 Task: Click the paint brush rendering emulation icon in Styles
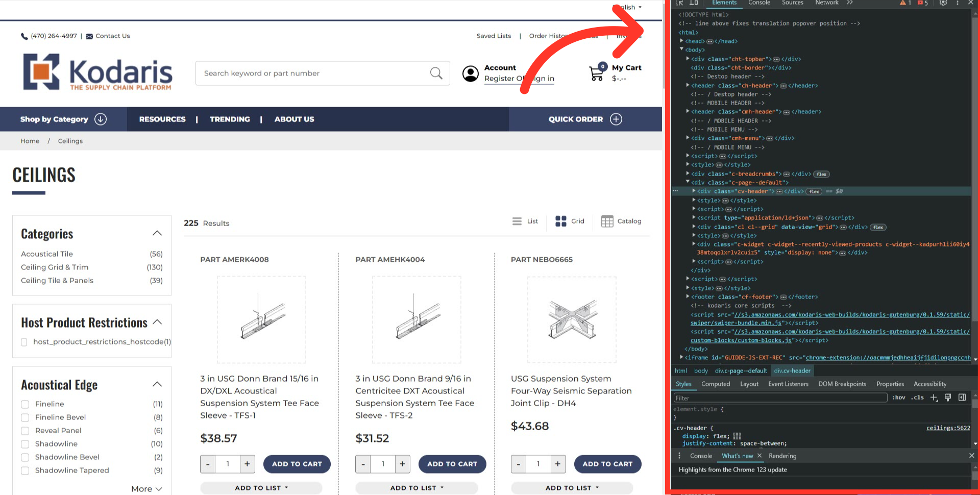tap(948, 398)
